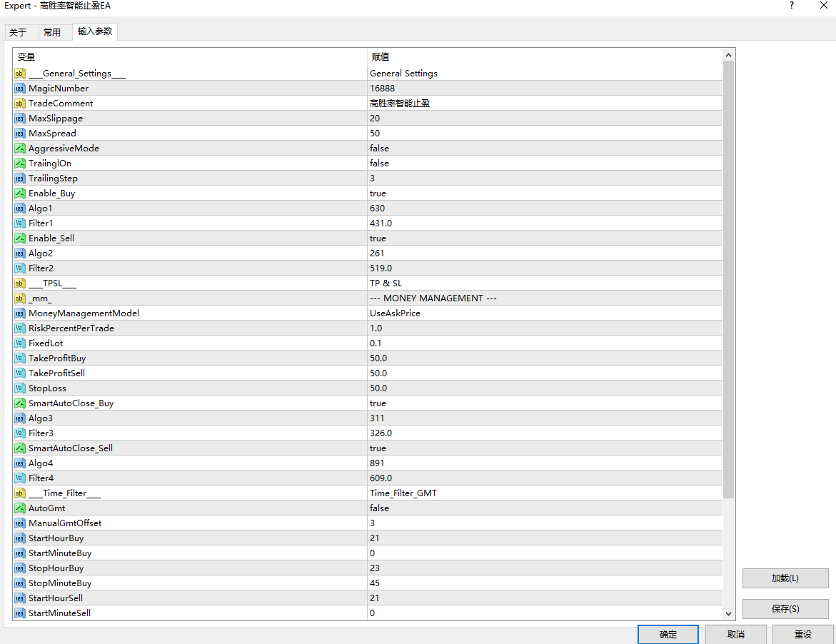Click the integer icon beside Algo2

[20, 253]
